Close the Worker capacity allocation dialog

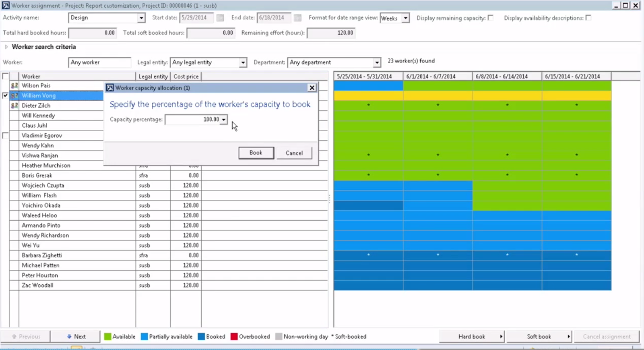tap(312, 88)
